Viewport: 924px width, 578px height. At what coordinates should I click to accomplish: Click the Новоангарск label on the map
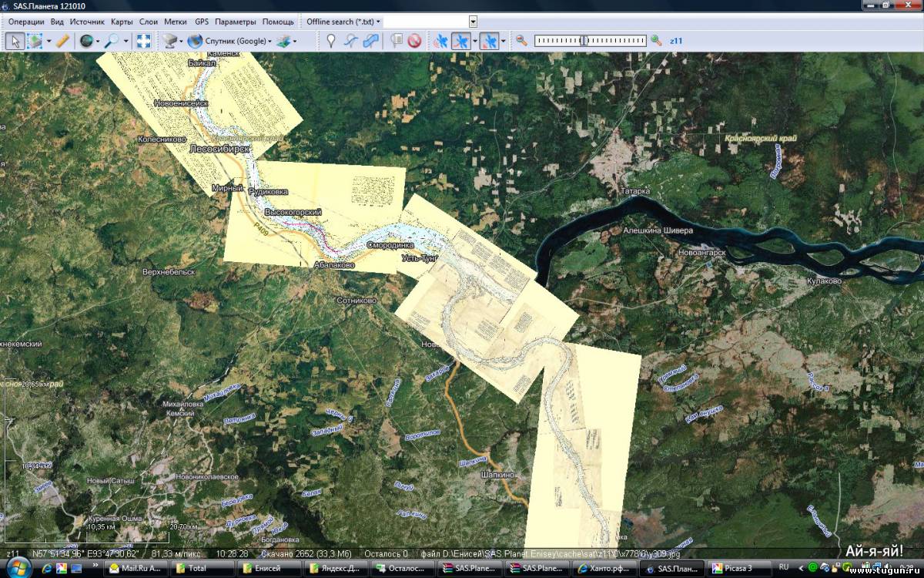(701, 252)
